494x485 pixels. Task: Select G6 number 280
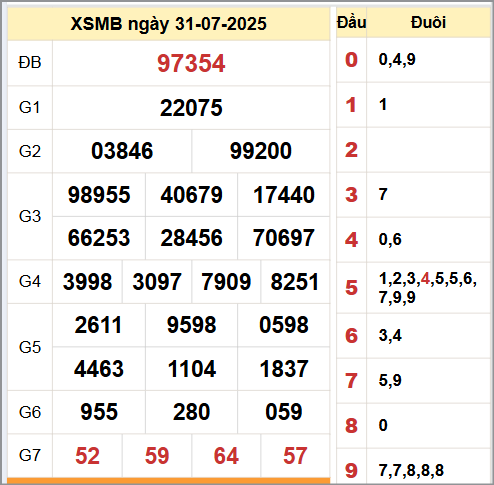coord(191,412)
